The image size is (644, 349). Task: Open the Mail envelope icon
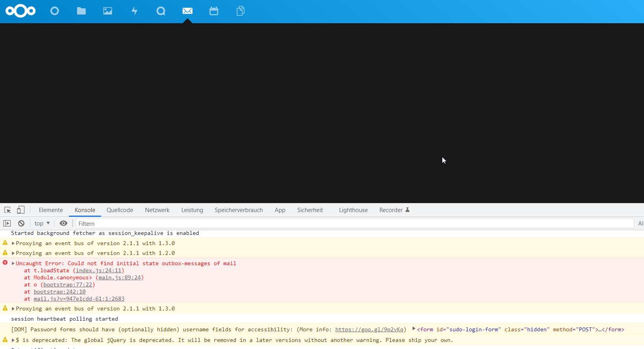188,11
